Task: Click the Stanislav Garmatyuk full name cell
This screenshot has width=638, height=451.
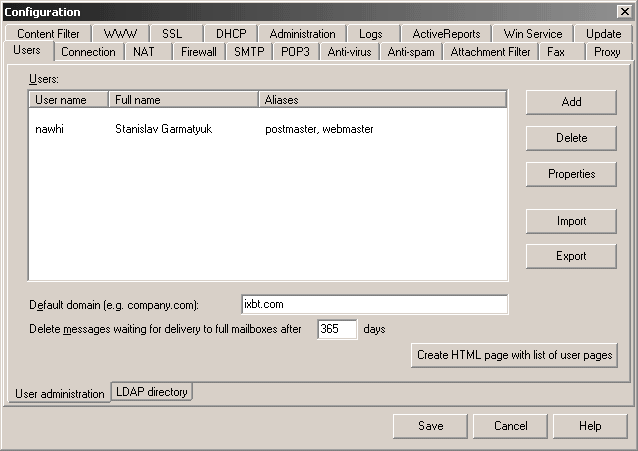Action: point(164,129)
